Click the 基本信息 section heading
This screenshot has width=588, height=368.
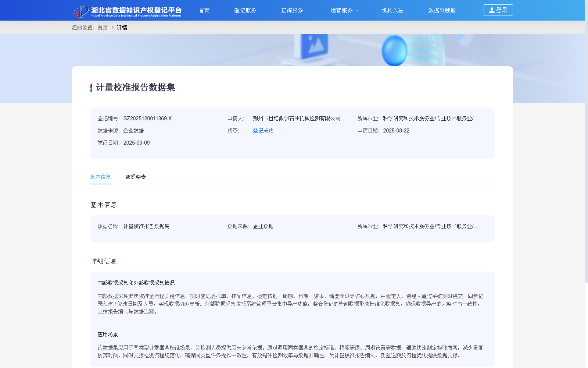104,205
